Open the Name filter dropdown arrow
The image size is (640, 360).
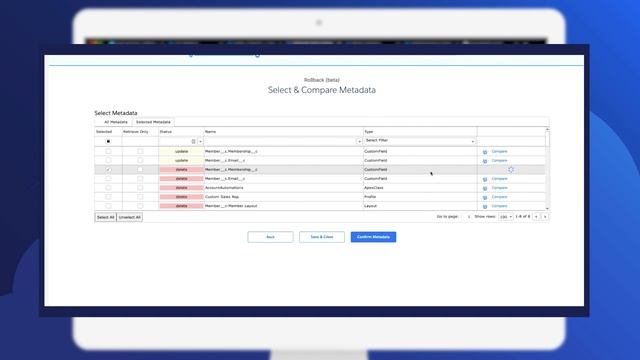click(359, 141)
